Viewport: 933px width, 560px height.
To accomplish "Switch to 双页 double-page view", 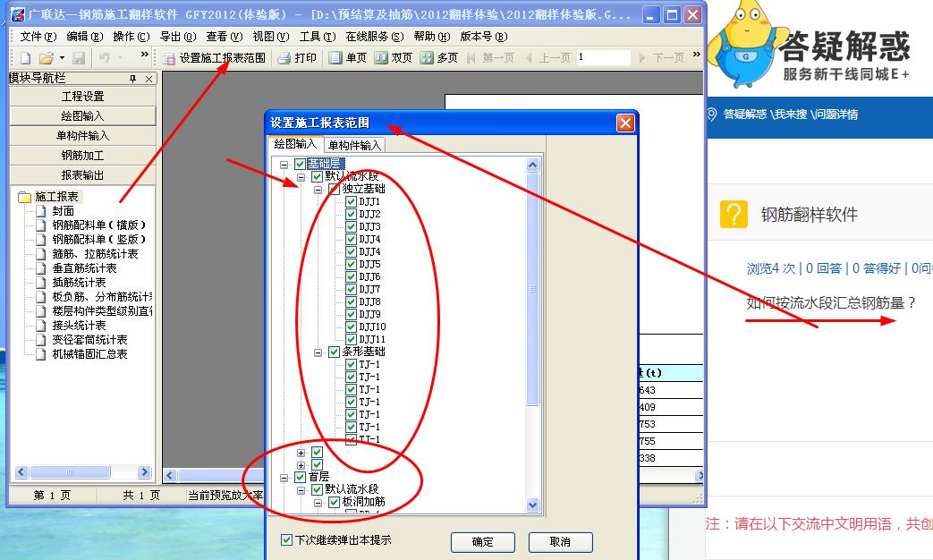I will coord(394,58).
